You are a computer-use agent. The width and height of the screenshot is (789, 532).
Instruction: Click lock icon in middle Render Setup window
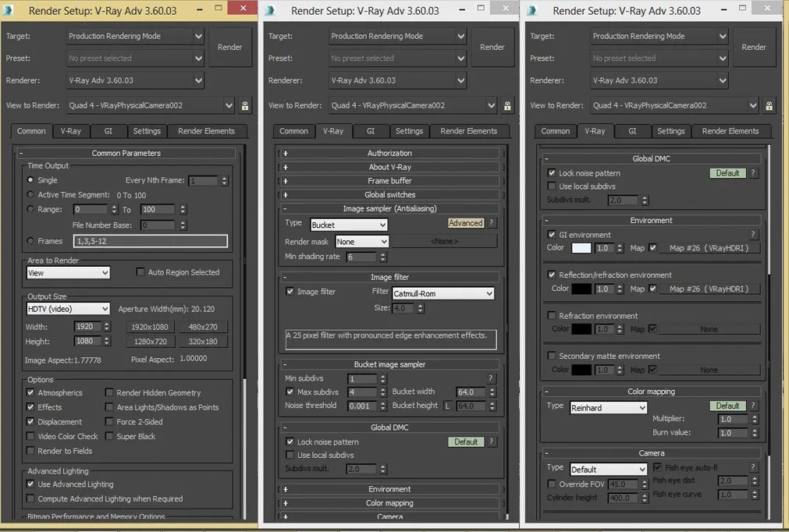coord(507,105)
